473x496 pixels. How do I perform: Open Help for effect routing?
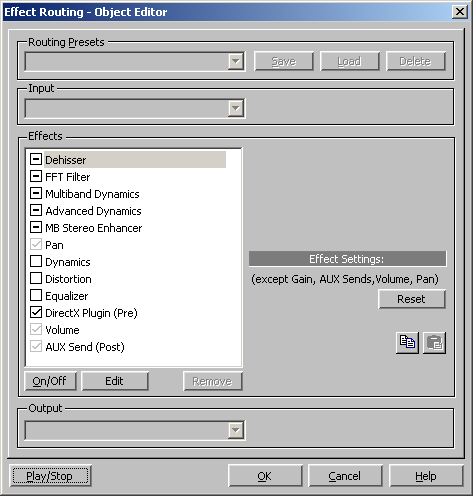point(426,476)
